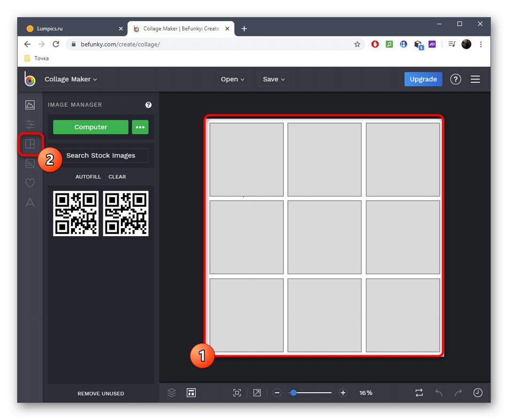
Task: Click the fit-to-screen icon in bottom bar
Action: (237, 393)
